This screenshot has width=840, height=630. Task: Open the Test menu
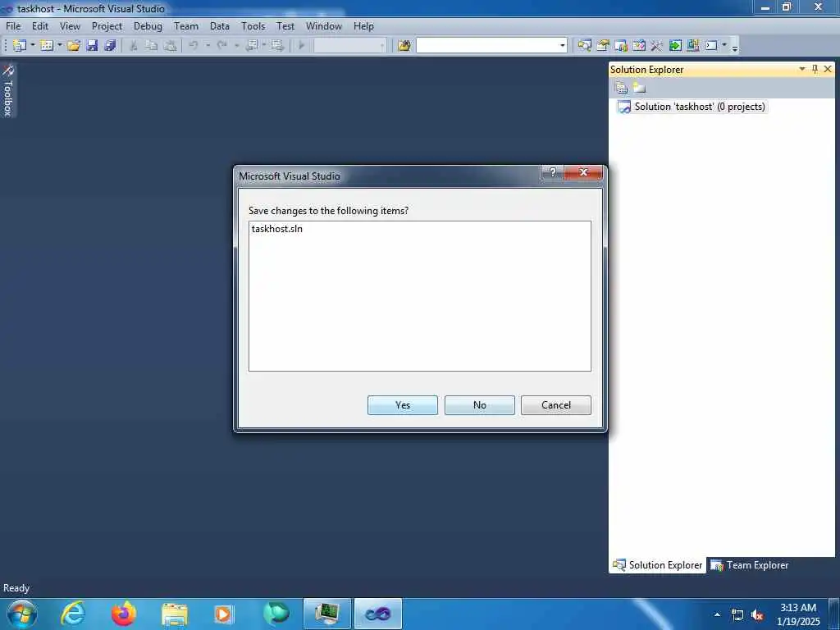[x=285, y=26]
